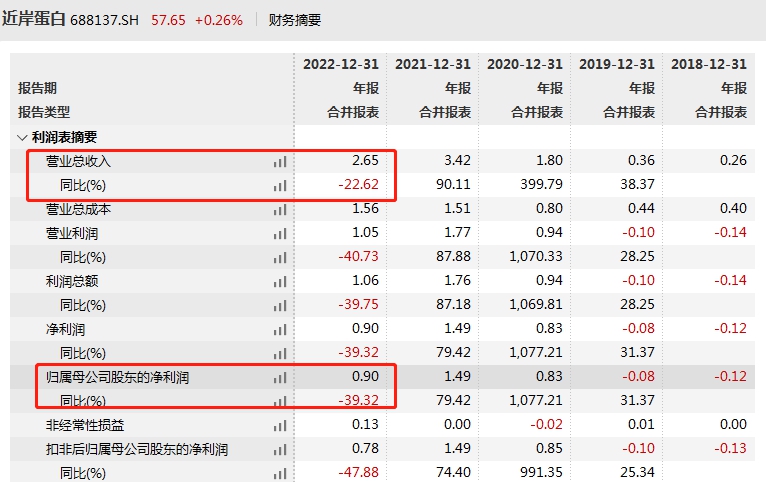Open chart icon for 营业总收入 row
This screenshot has width=766, height=482.
280,162
